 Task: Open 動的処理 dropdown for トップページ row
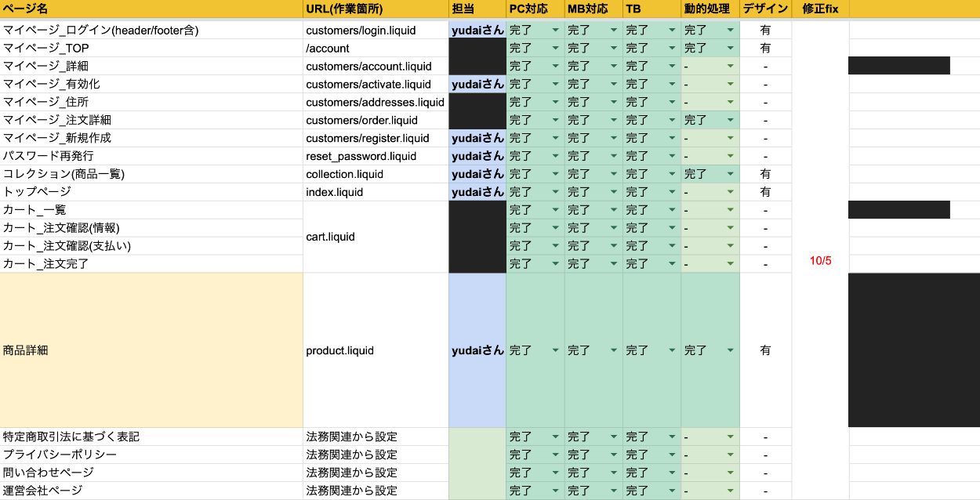(x=731, y=192)
